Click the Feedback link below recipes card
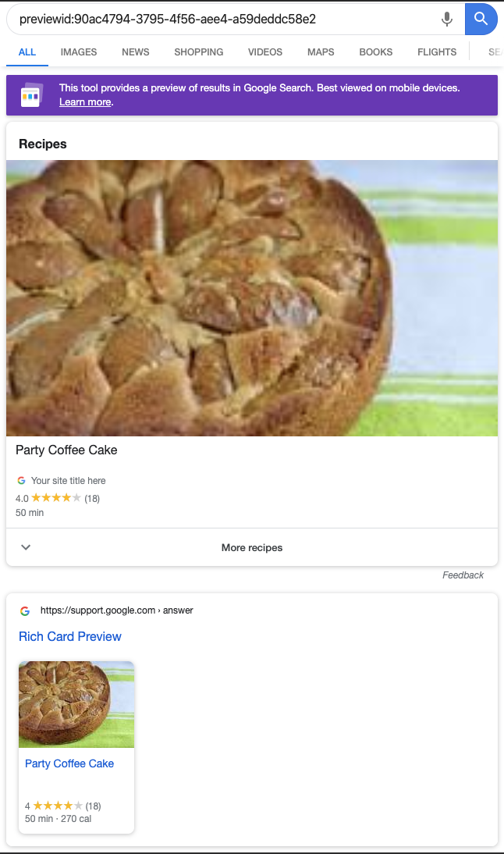This screenshot has height=854, width=504. pos(463,575)
